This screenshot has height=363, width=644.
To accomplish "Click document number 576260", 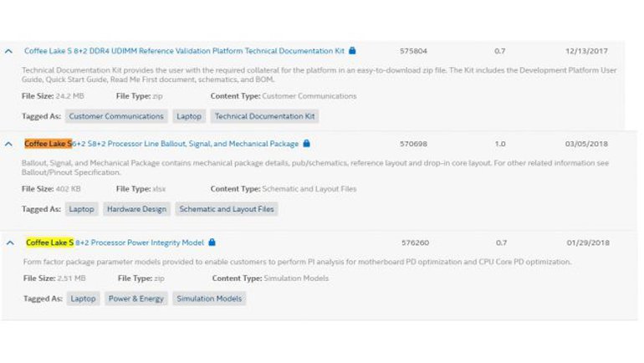I will [x=415, y=243].
